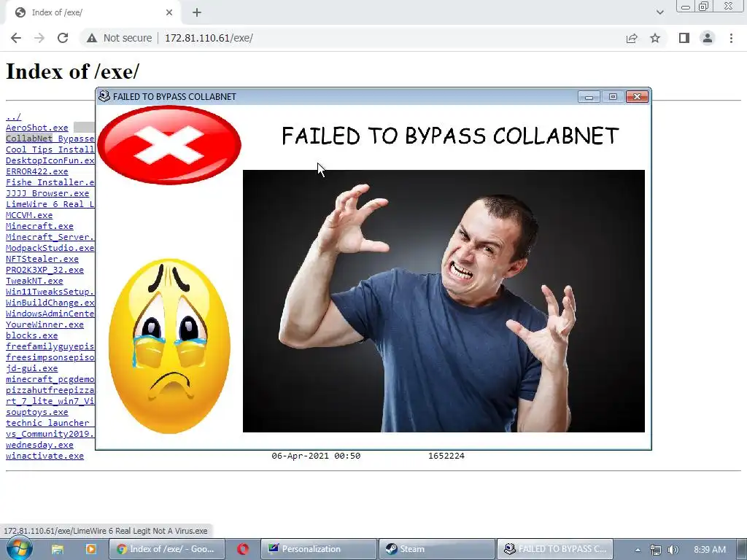747x560 pixels.
Task: Open the Windows Start orb
Action: pos(20,548)
